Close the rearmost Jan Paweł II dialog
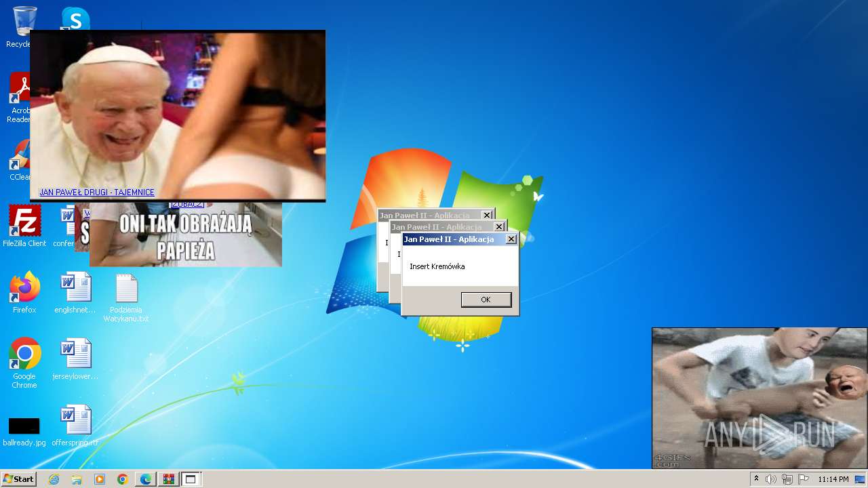868x488 pixels. pyautogui.click(x=487, y=216)
